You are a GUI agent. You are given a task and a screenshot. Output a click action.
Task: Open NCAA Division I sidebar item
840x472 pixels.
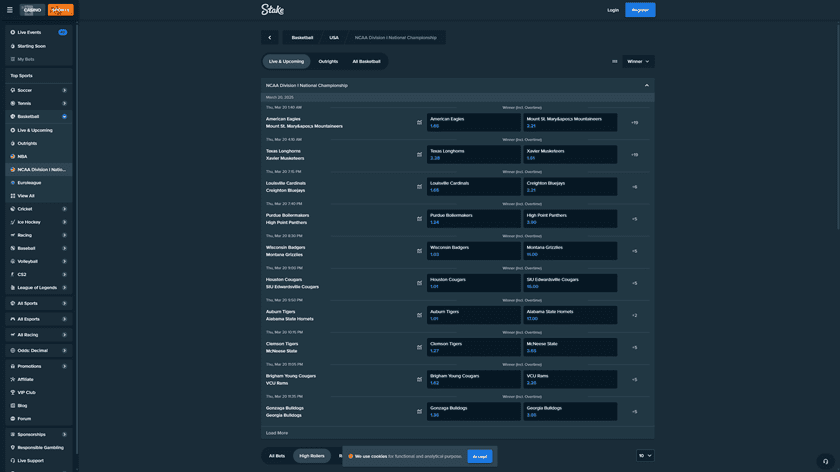pyautogui.click(x=39, y=170)
